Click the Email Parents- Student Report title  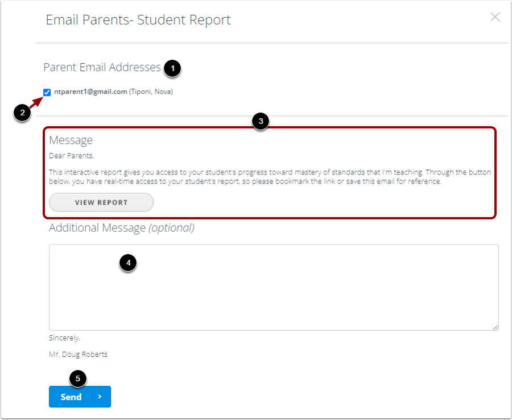pyautogui.click(x=137, y=19)
